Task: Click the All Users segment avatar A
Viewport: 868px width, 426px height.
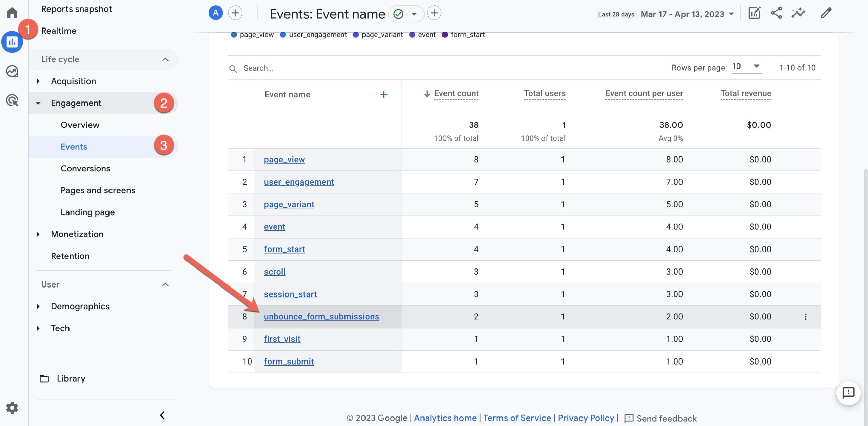Action: (215, 13)
